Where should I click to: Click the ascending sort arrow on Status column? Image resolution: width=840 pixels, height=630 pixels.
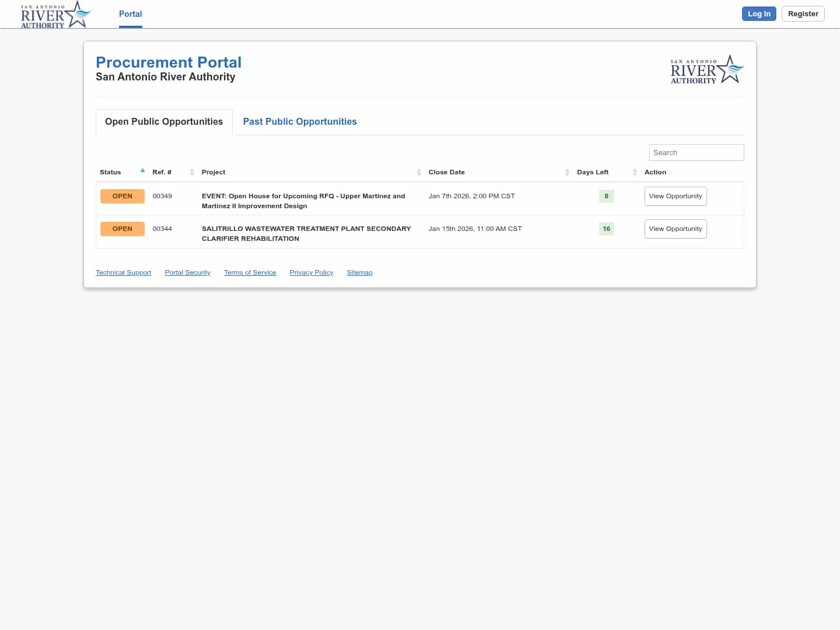click(x=142, y=170)
